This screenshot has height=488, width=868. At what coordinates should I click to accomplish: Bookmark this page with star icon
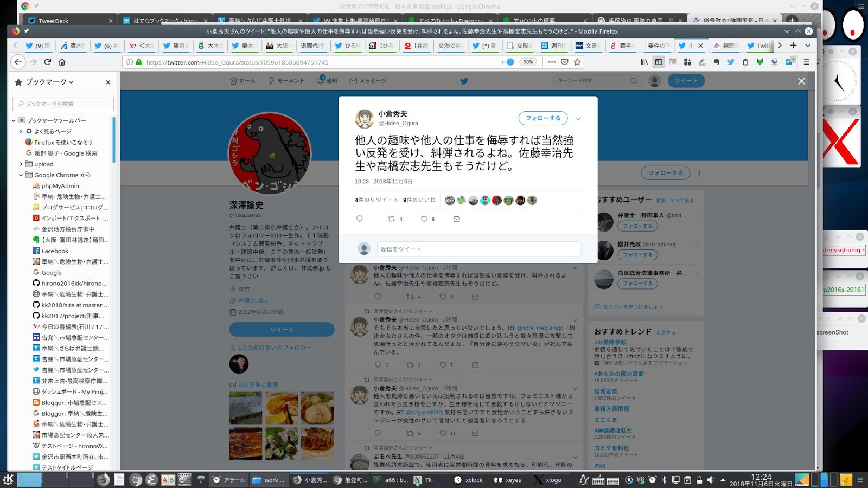(x=577, y=62)
